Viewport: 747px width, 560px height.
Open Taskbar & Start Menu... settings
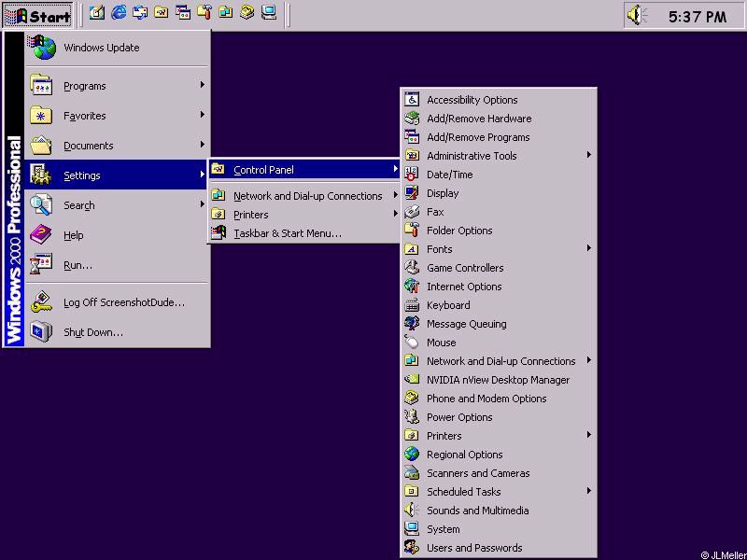[x=303, y=233]
